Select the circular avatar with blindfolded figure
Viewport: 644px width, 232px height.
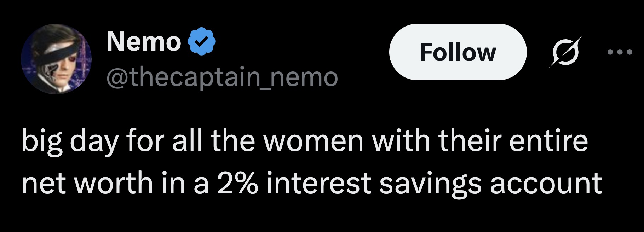tap(56, 59)
